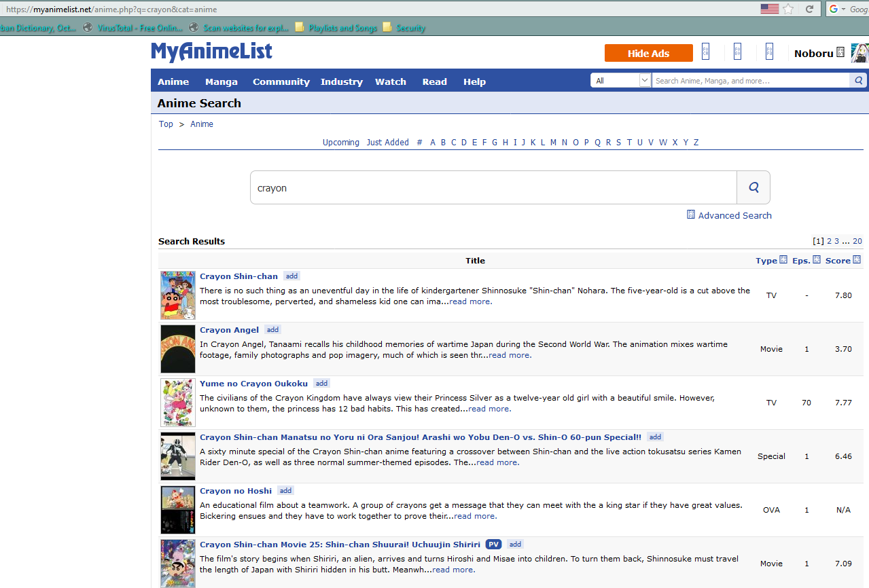Viewport: 869px width, 588px height.
Task: Click the glyph icon before Advanced Search
Action: point(691,215)
